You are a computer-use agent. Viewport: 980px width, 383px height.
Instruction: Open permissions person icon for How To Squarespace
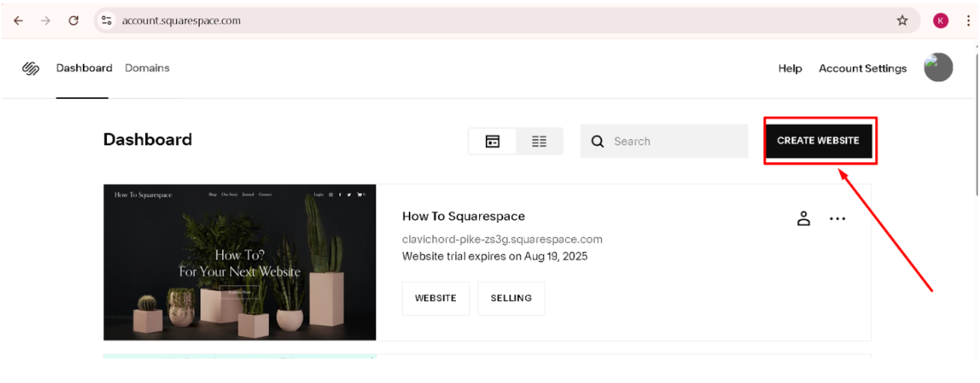coord(804,218)
